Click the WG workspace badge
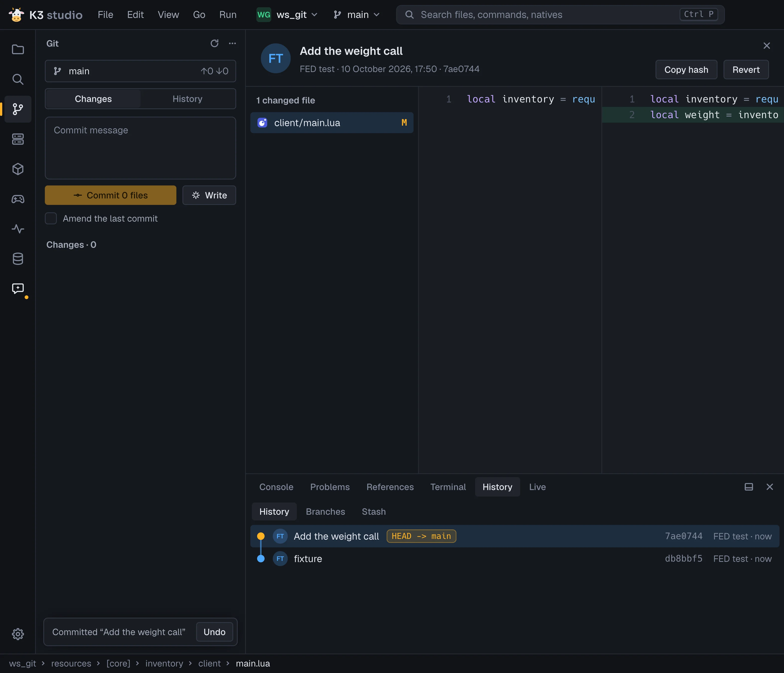Viewport: 784px width, 673px height. click(x=264, y=15)
